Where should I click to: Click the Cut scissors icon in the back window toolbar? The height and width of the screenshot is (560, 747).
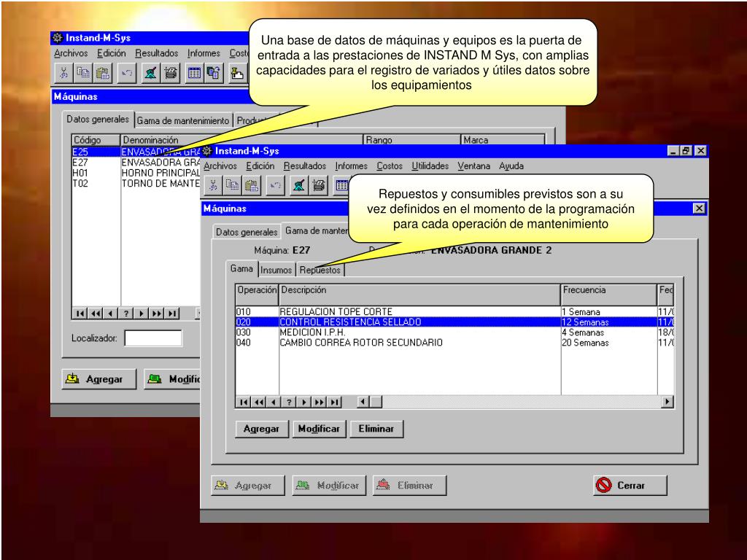pos(63,73)
